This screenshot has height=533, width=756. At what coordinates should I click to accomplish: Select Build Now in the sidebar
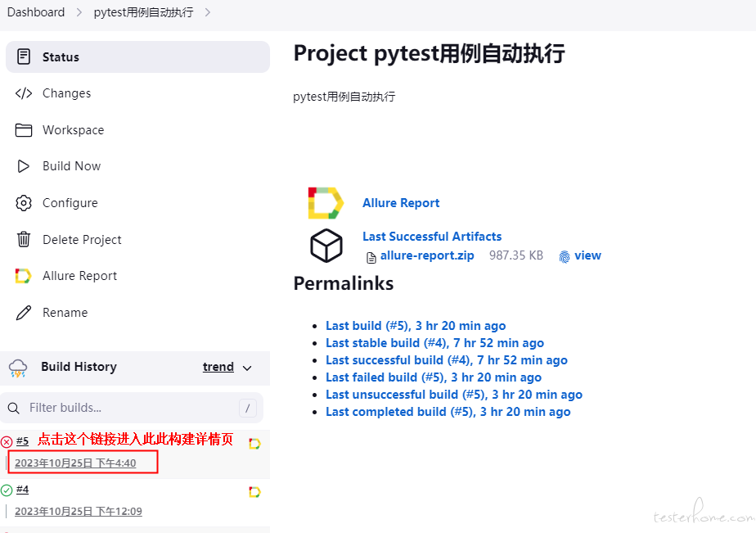click(138, 166)
